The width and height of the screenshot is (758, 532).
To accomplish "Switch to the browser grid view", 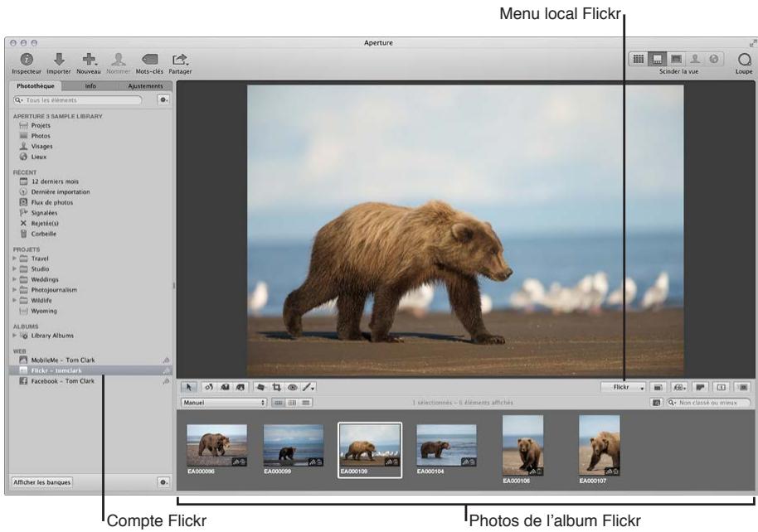I will [x=639, y=59].
